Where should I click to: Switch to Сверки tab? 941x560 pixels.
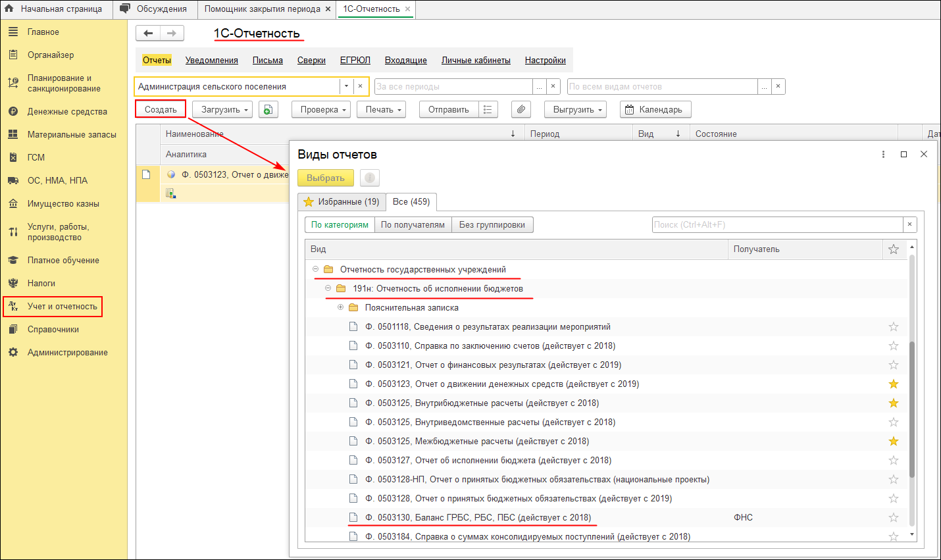coord(311,60)
